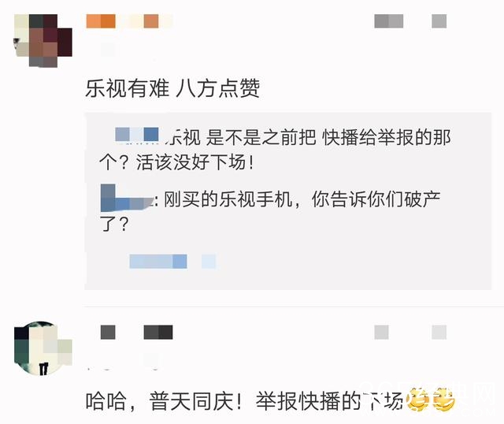
Task: Open the second commenter's round avatar
Action: click(x=43, y=348)
